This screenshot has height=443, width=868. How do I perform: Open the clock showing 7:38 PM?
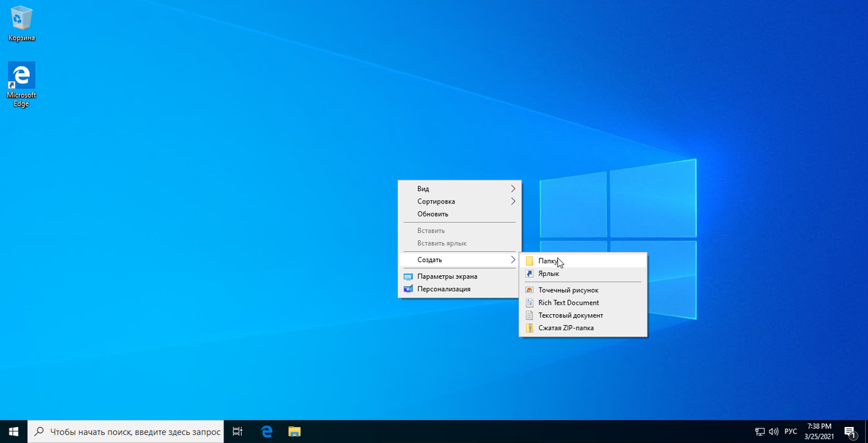tap(819, 431)
